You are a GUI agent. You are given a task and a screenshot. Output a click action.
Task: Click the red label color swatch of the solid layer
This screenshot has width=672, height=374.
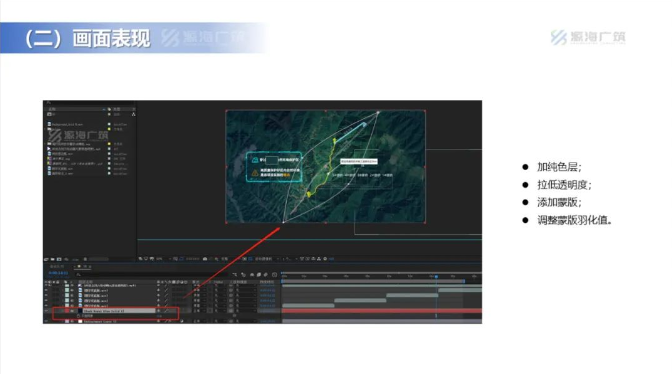pyautogui.click(x=67, y=311)
